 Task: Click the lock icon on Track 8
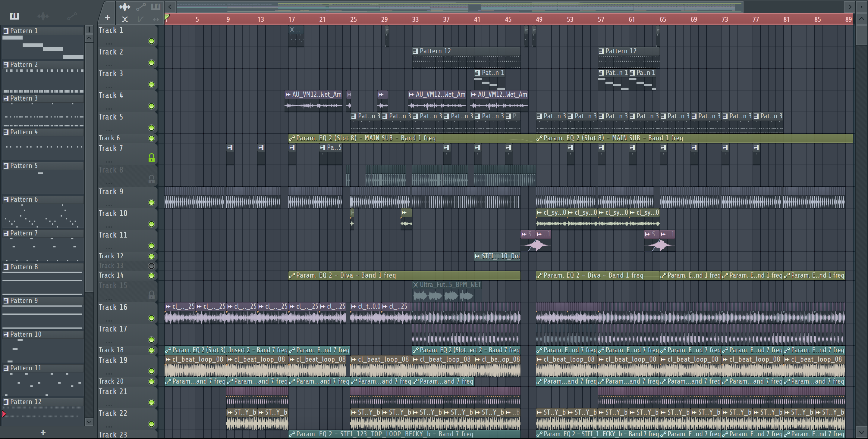152,179
